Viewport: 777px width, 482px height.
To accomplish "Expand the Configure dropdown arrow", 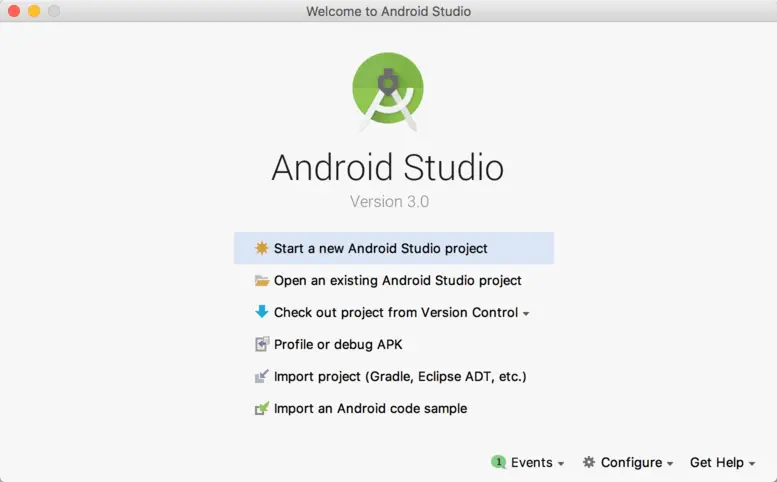I will tap(670, 464).
